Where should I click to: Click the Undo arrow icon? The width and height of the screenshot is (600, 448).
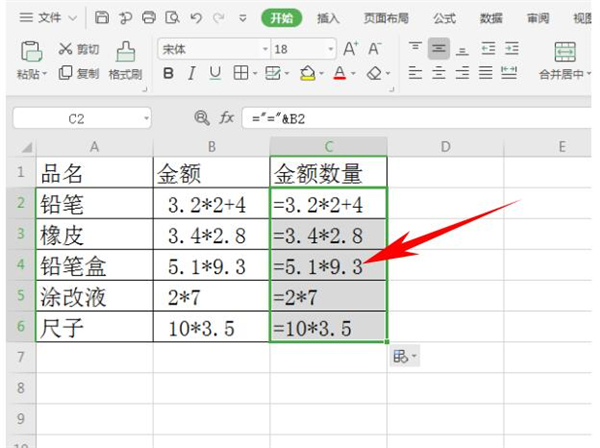pos(197,18)
